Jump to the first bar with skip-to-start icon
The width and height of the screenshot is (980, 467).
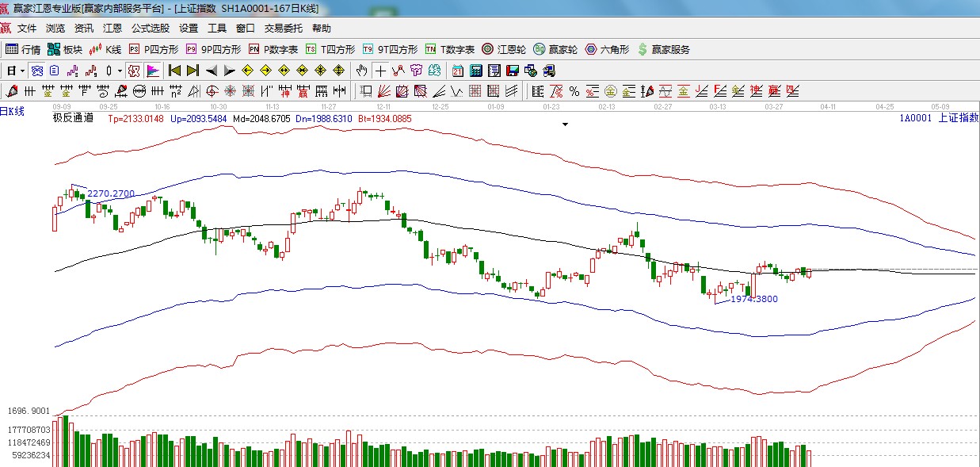pos(174,71)
